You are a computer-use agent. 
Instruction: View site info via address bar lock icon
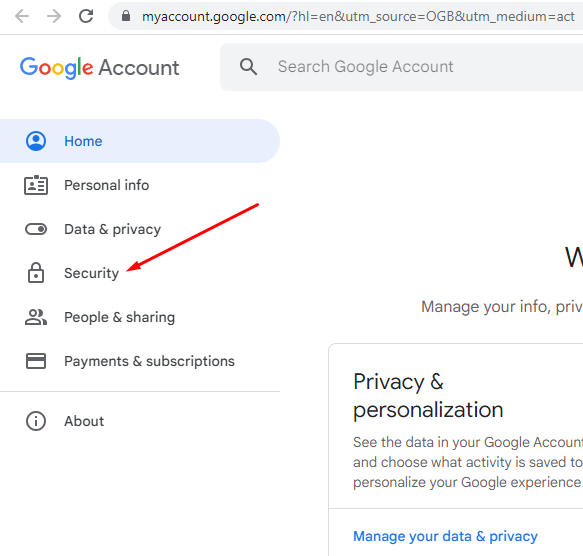126,16
